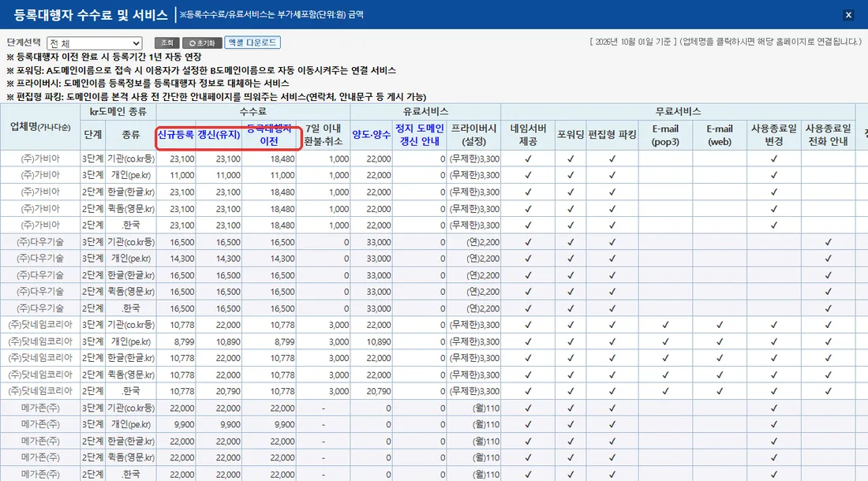The image size is (868, 481).
Task: Open 메가존(주) link in 퀵돔(영문.kr) row
Action: pos(40,458)
